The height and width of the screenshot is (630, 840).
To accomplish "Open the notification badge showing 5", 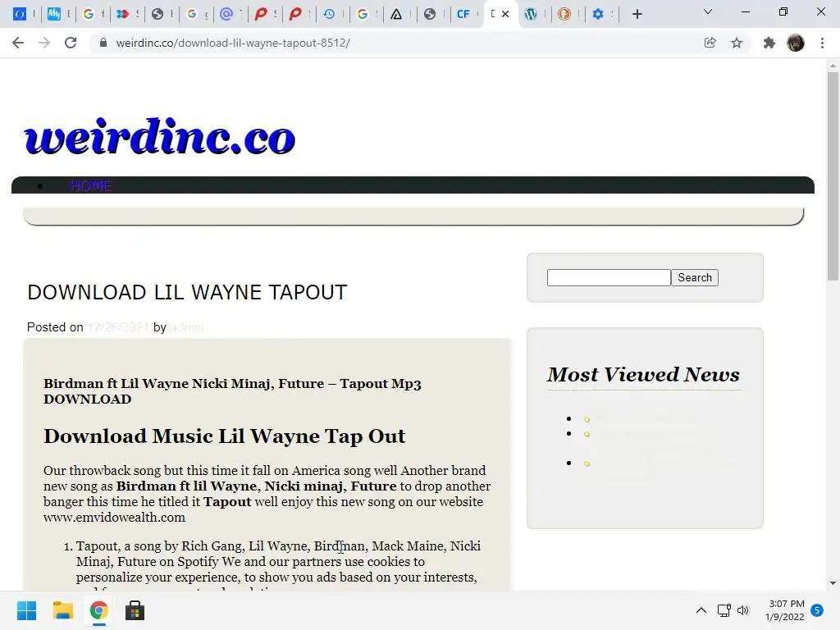I will coord(817,610).
